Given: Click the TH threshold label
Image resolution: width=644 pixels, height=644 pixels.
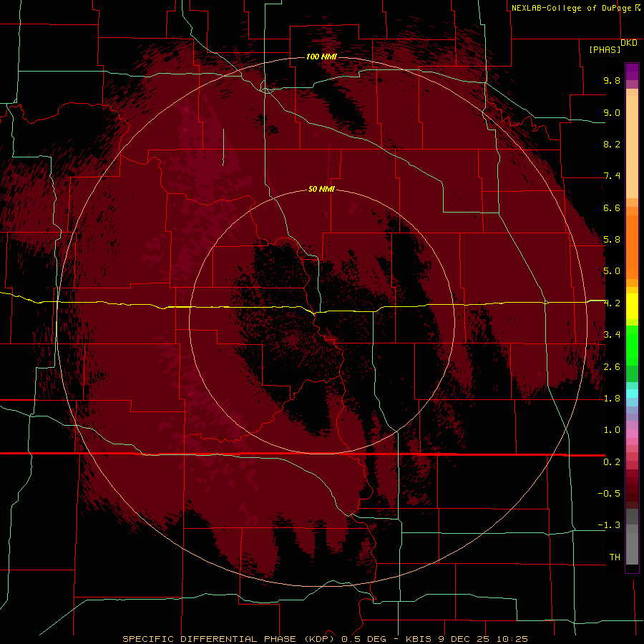Looking at the screenshot, I should (x=615, y=557).
